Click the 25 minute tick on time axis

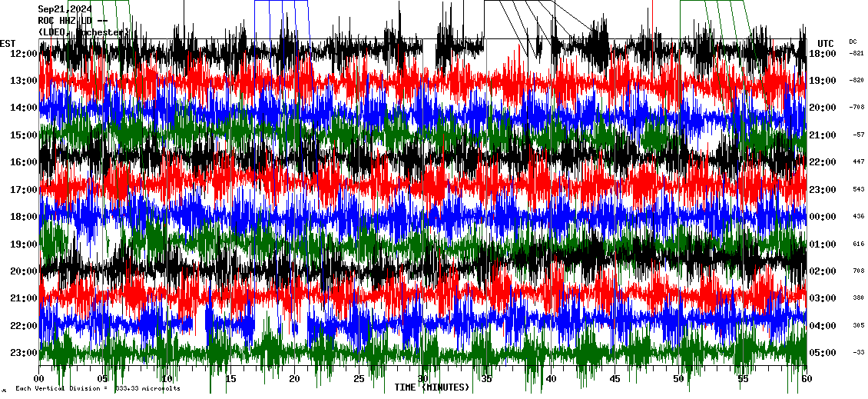[x=359, y=379]
